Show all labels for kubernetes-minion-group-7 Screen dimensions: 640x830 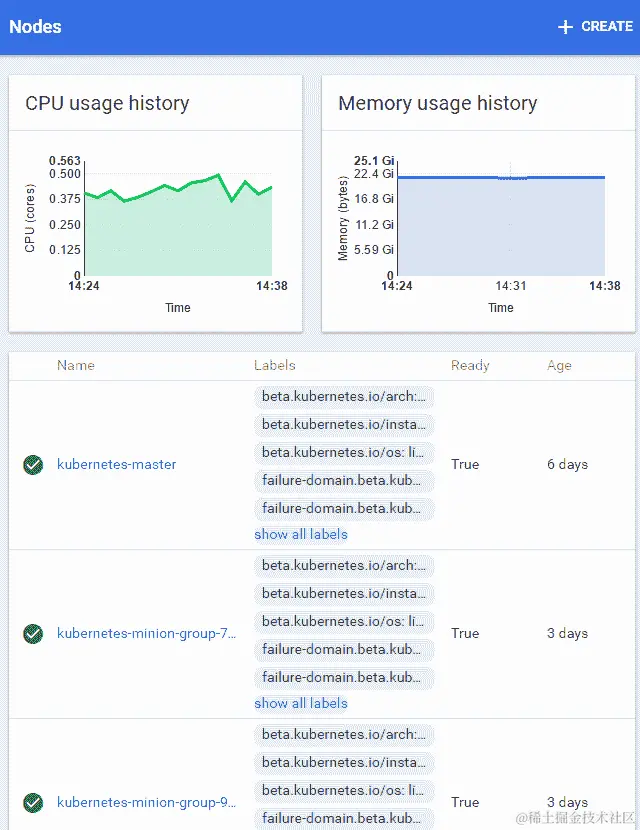click(x=301, y=703)
